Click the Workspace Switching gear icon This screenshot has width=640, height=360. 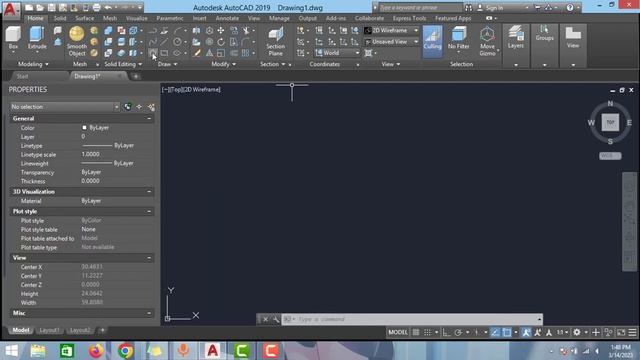pos(576,332)
